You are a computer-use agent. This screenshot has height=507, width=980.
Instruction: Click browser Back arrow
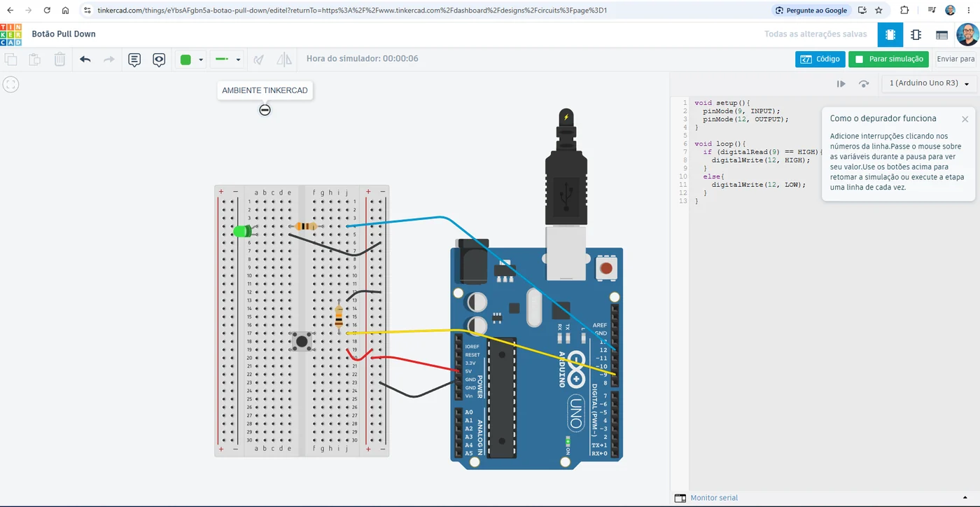(x=10, y=11)
